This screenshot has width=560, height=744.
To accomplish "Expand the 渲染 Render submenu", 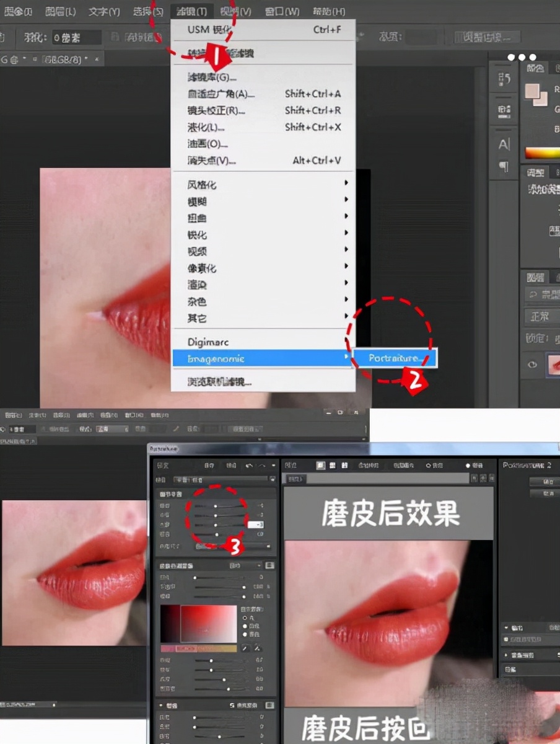I will [x=264, y=285].
